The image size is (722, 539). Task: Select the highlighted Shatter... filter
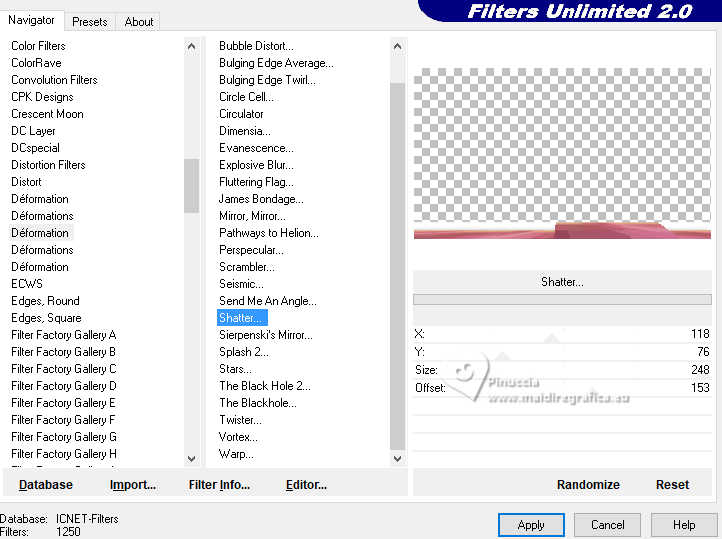click(x=242, y=318)
